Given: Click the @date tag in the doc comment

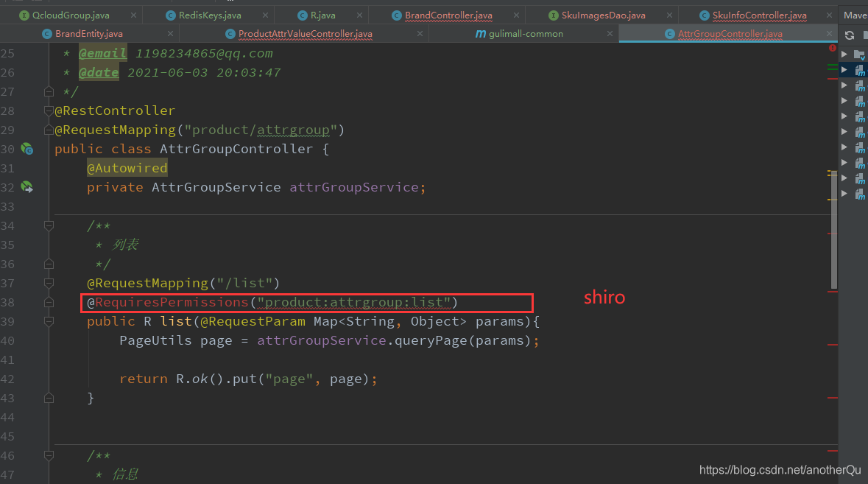Looking at the screenshot, I should click(99, 72).
